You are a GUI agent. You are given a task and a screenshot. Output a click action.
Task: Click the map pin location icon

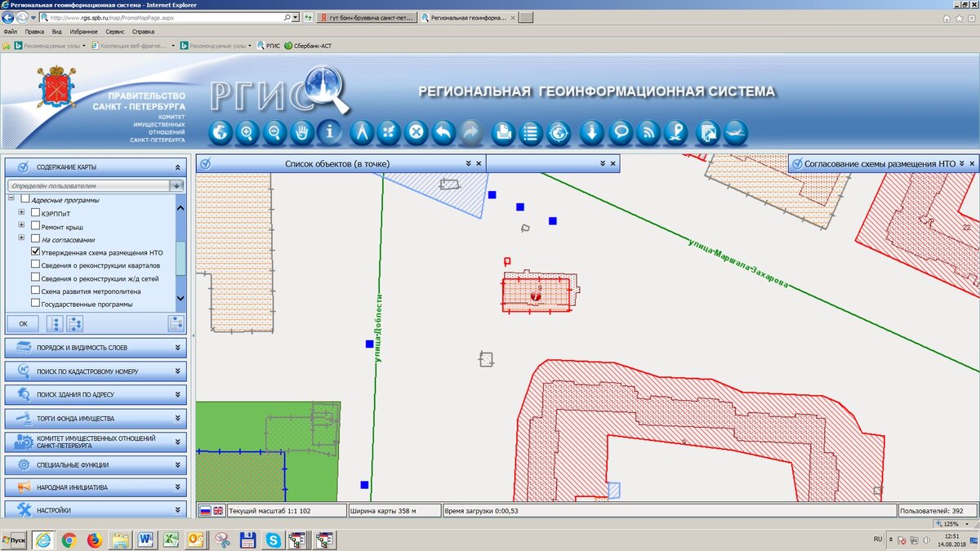[x=675, y=131]
